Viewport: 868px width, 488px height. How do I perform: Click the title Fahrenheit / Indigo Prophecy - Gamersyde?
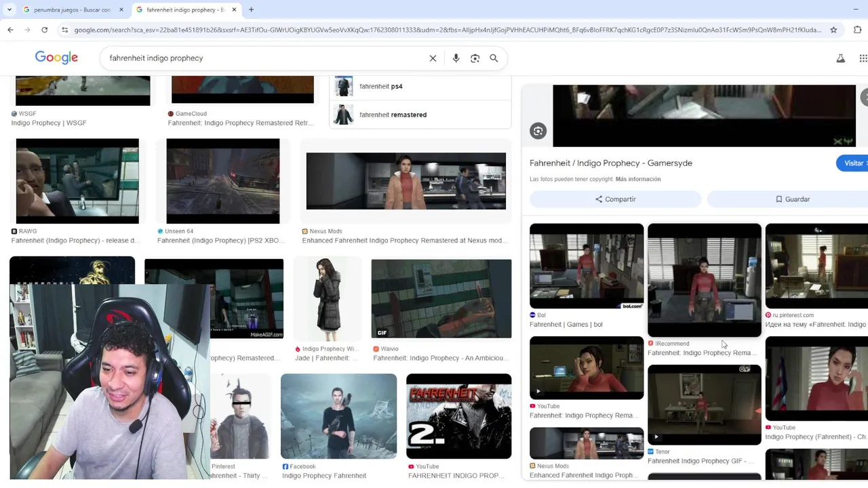pos(611,163)
